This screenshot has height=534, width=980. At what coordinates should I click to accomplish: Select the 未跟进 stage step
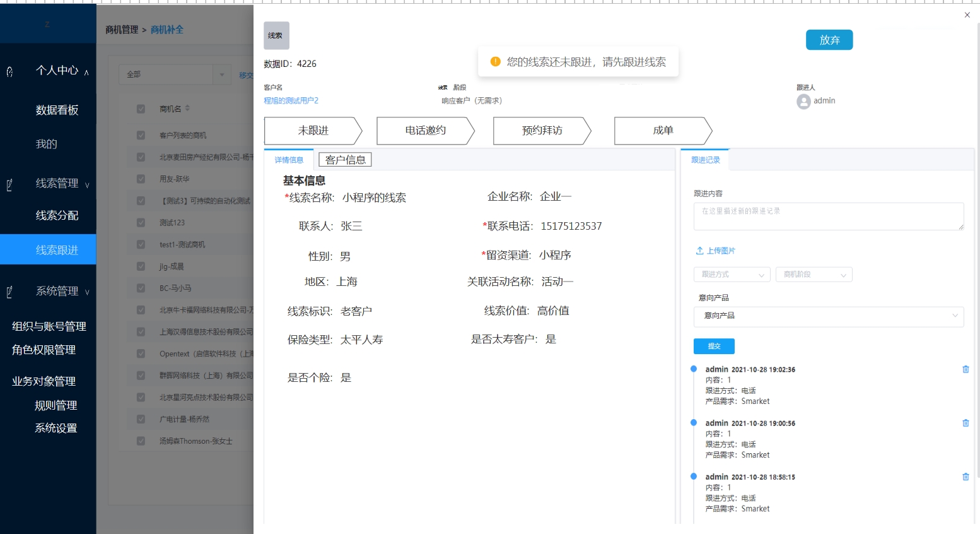point(313,131)
